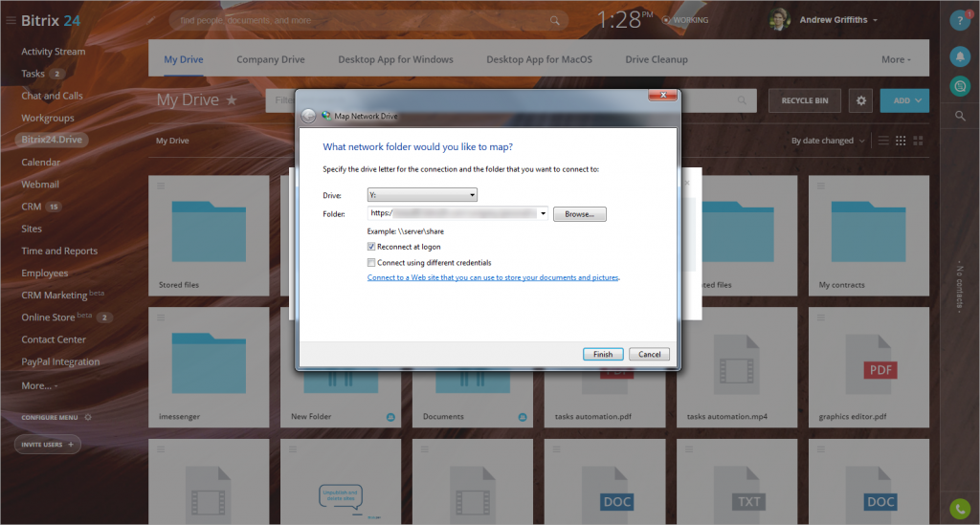This screenshot has width=980, height=525.
Task: Click Andrew Griffiths user avatar
Action: (x=779, y=20)
